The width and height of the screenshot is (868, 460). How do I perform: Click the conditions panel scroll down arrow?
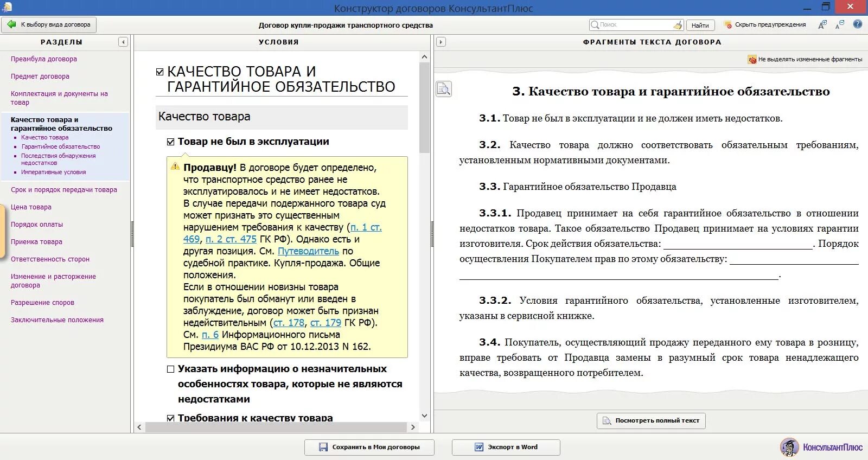click(424, 416)
